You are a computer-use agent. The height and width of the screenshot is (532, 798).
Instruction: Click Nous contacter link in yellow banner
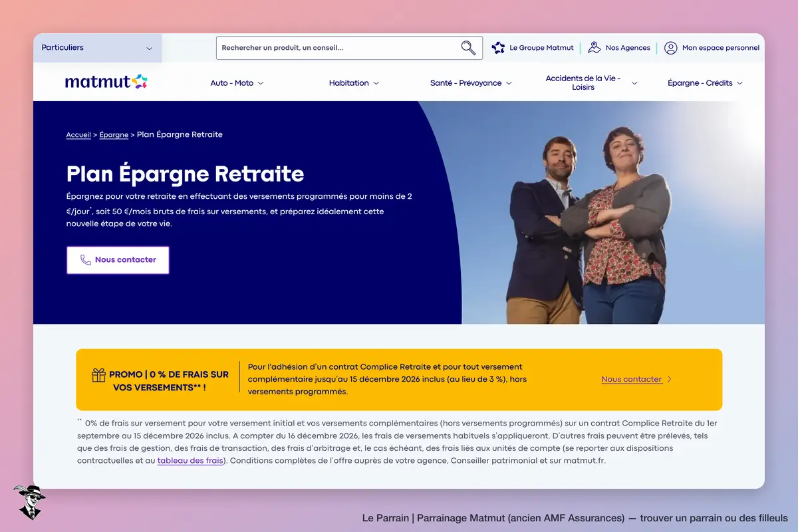(x=632, y=380)
